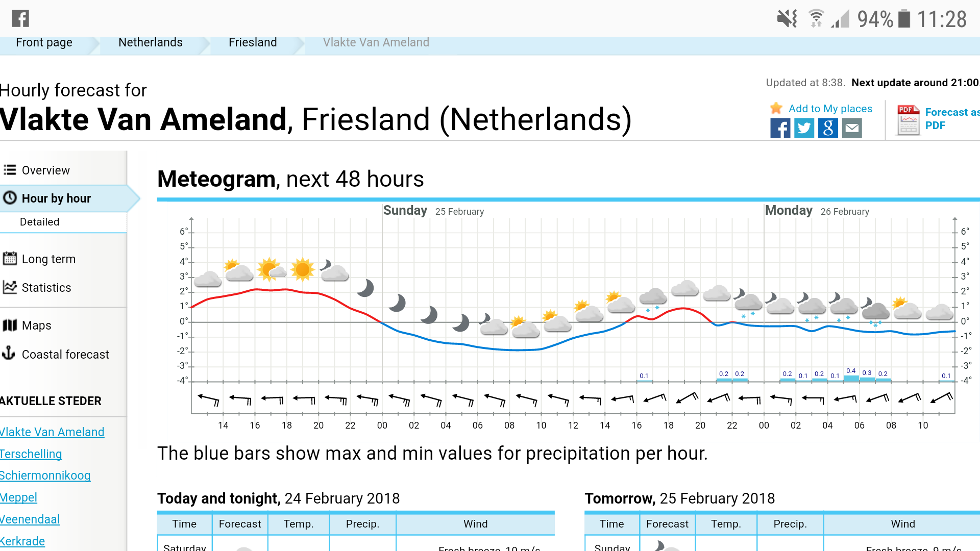
Task: Tap the Facebook notification icon in status bar
Action: 20,18
